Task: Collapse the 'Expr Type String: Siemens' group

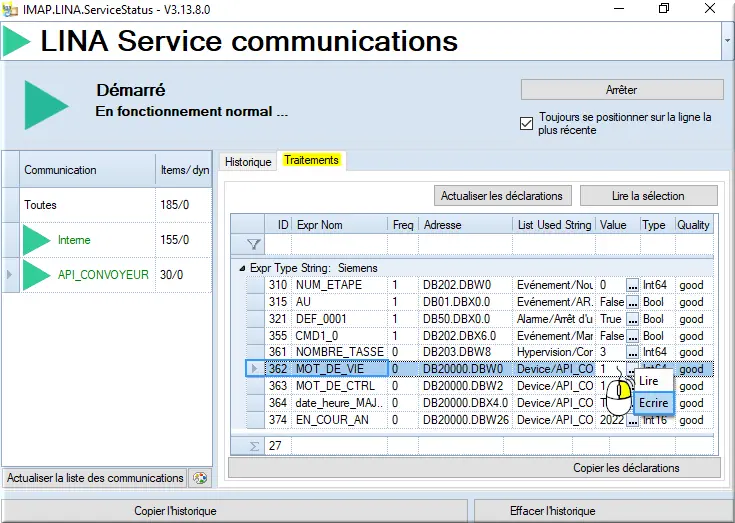Action: tap(242, 269)
